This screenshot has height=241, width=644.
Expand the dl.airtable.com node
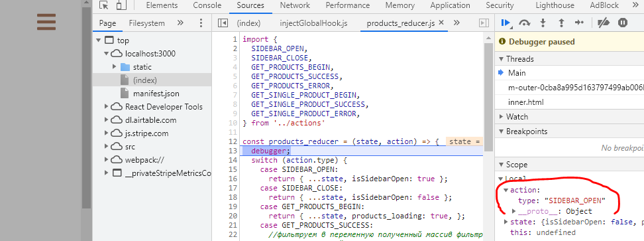point(107,120)
